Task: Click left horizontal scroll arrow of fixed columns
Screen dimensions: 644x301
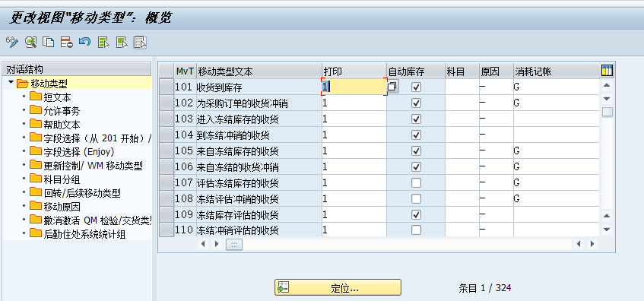Action: pyautogui.click(x=203, y=245)
